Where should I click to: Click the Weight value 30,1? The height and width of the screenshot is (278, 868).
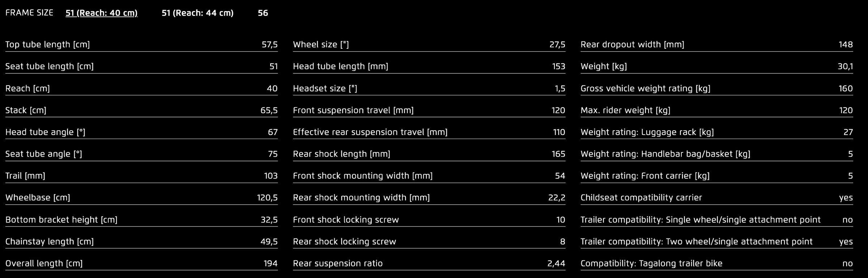845,66
